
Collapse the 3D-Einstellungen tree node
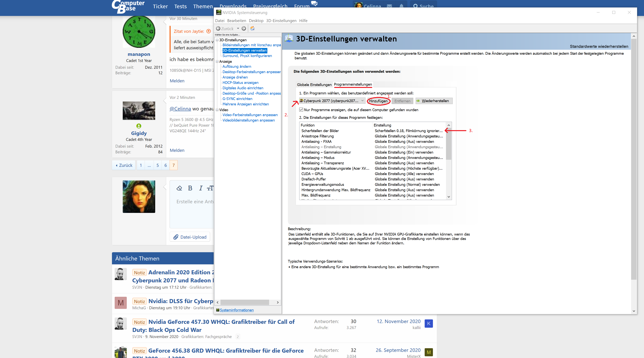point(217,40)
